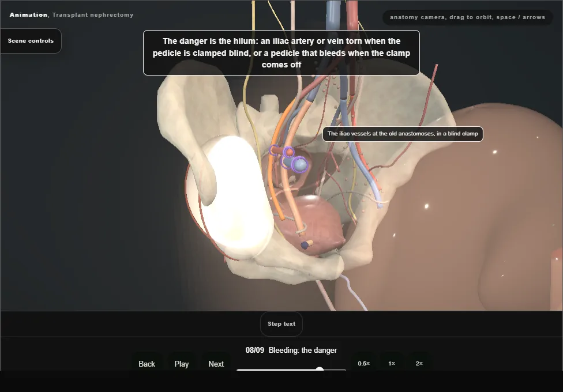Start the animation with Play
The image size is (563, 392).
182,364
